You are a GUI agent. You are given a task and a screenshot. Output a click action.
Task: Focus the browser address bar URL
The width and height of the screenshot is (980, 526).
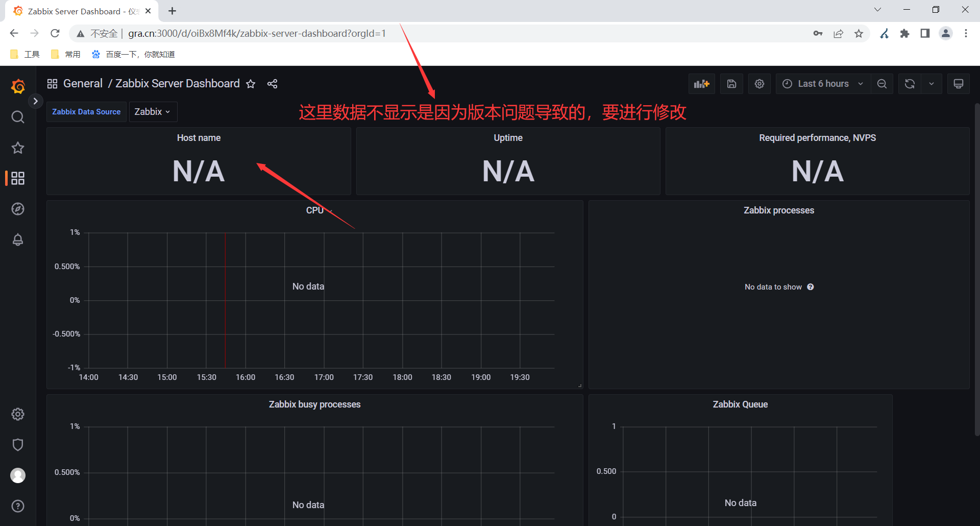pyautogui.click(x=257, y=34)
